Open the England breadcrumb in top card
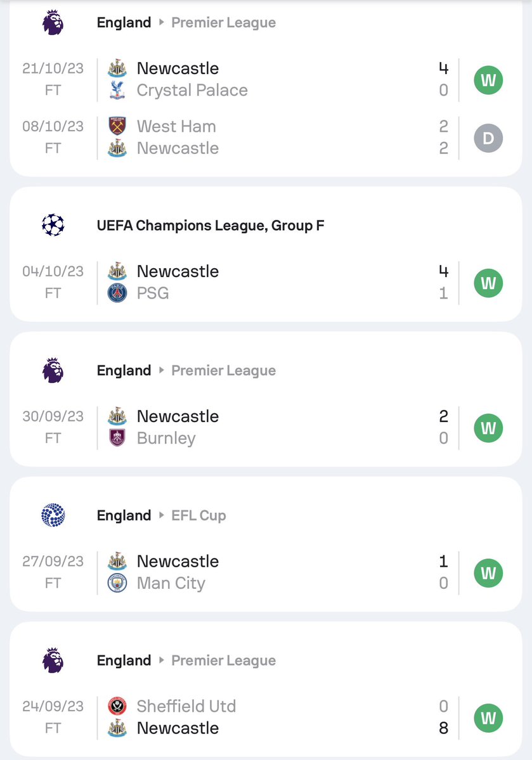Screen dimensions: 532x760 coord(124,23)
